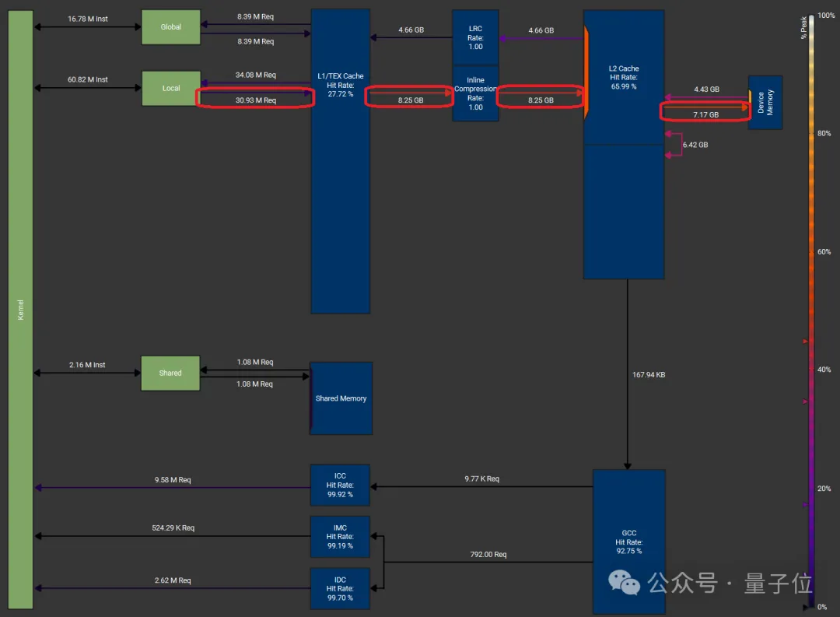Select the Global memory node
The height and width of the screenshot is (617, 840).
coord(170,27)
